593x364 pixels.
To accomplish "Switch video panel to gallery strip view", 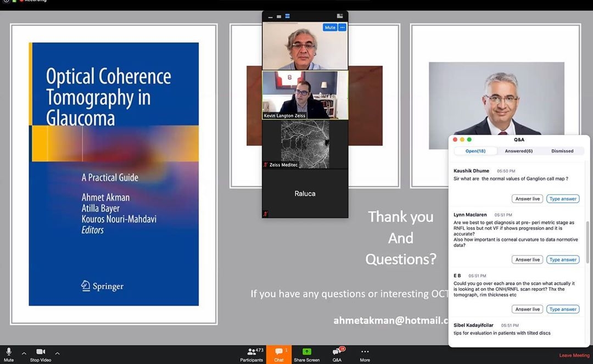I will 287,16.
